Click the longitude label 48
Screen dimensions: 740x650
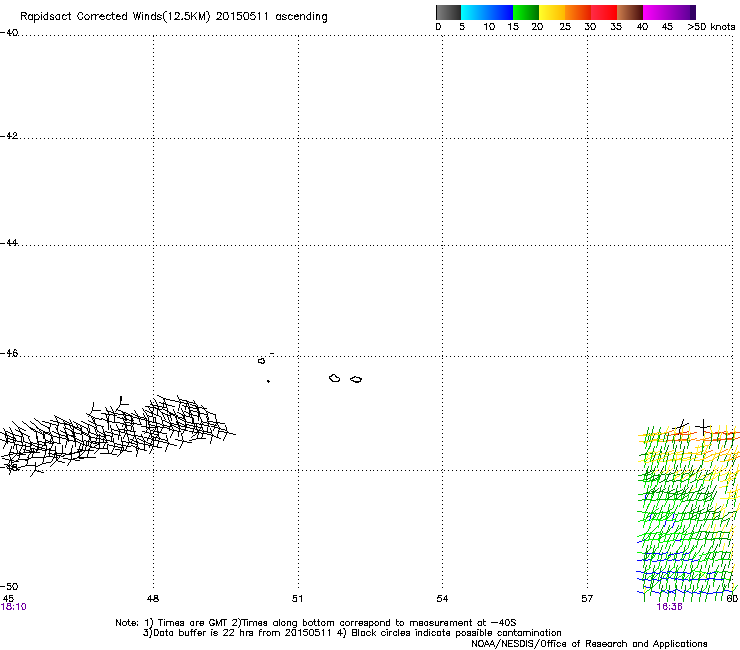pos(153,599)
